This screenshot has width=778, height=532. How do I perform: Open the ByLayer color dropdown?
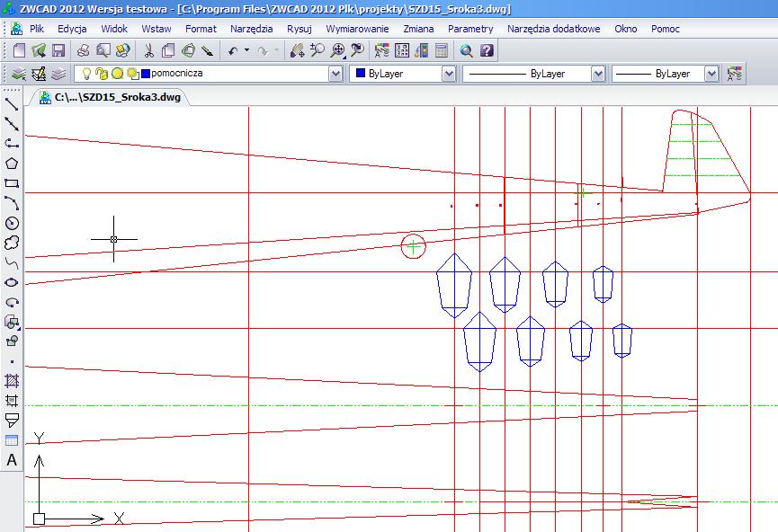pos(448,74)
